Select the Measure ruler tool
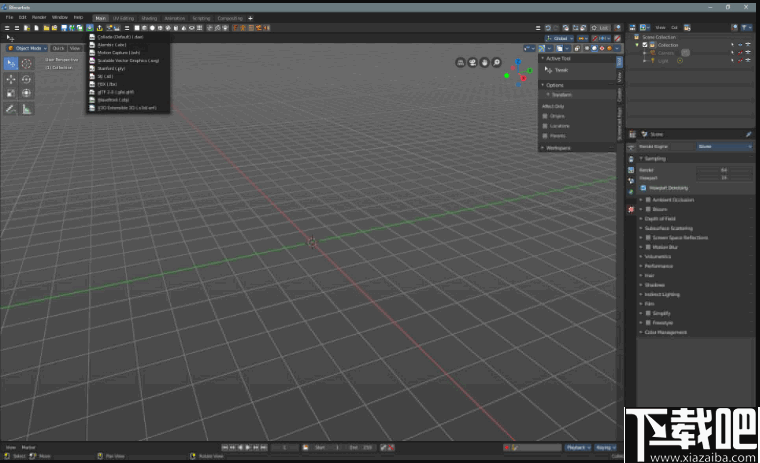 point(26,109)
